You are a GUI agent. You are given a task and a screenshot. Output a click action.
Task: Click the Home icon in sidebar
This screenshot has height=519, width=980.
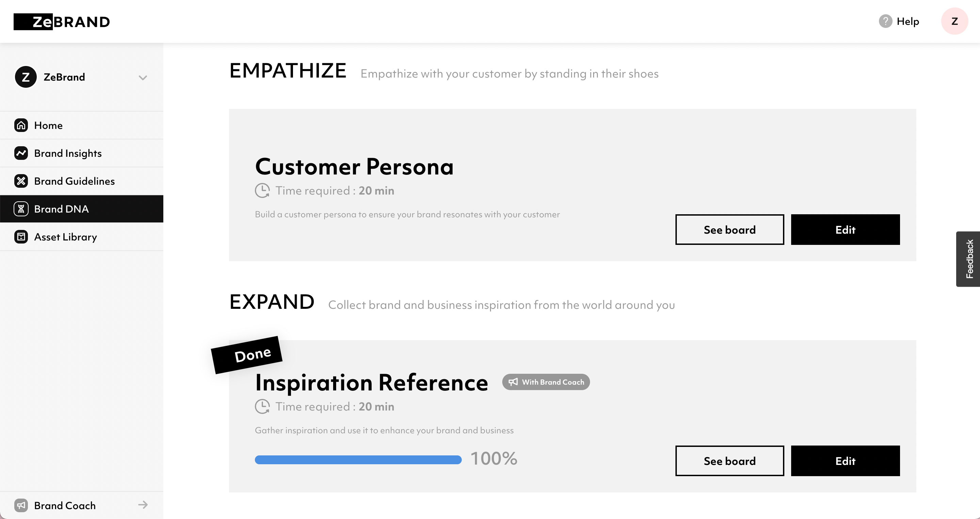click(21, 125)
